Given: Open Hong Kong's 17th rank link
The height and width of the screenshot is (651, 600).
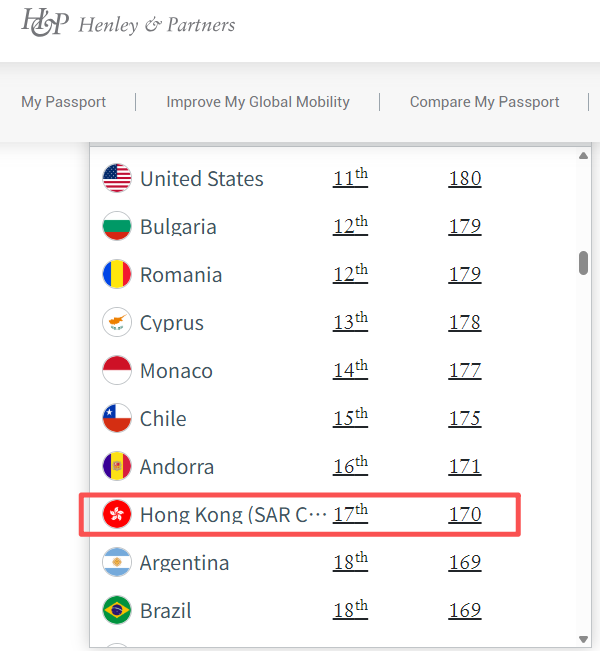Looking at the screenshot, I should (x=350, y=514).
